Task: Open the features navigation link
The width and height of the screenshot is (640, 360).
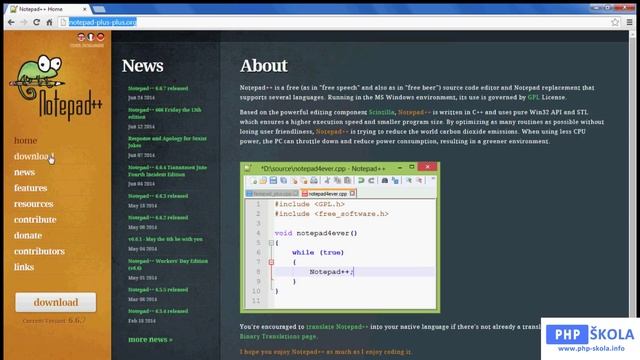Action: pos(31,188)
